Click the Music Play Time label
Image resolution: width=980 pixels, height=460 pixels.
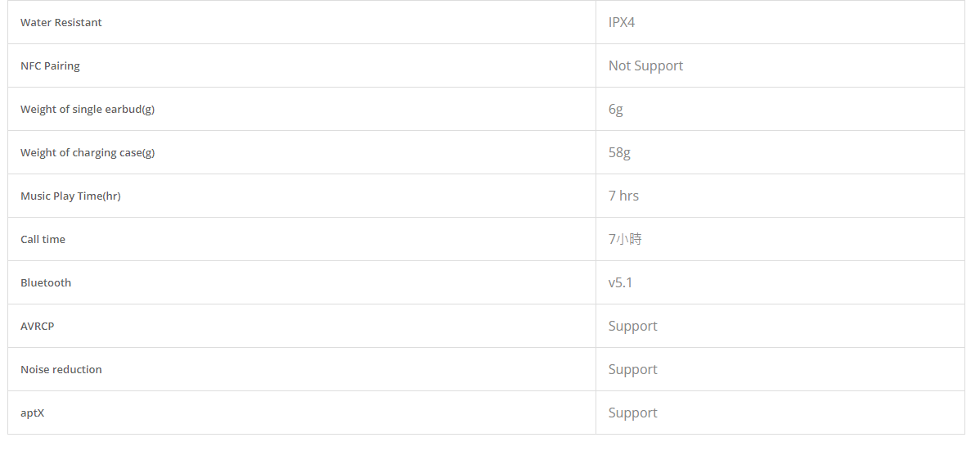[70, 196]
